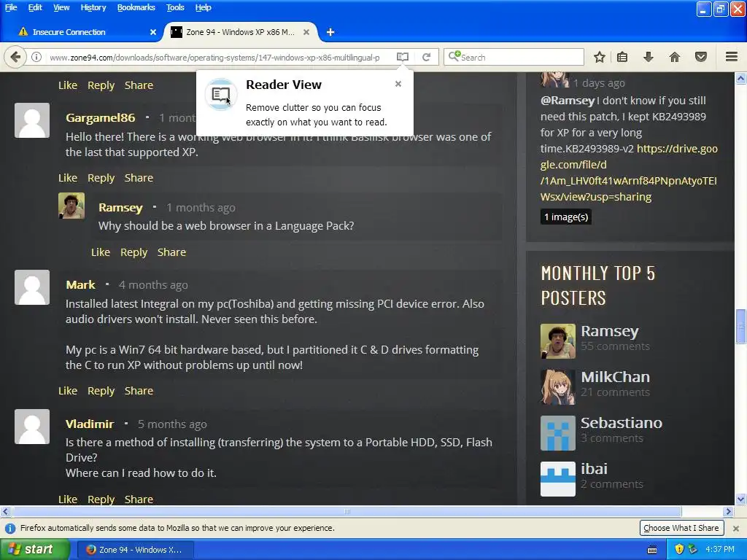Open the View menu
Screen dimensions: 747x560
[61, 7]
